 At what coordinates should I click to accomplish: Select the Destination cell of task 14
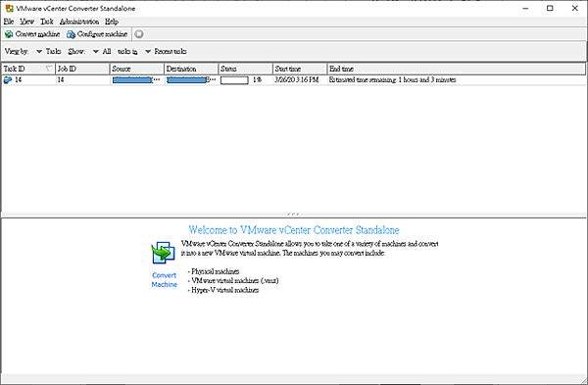click(191, 80)
